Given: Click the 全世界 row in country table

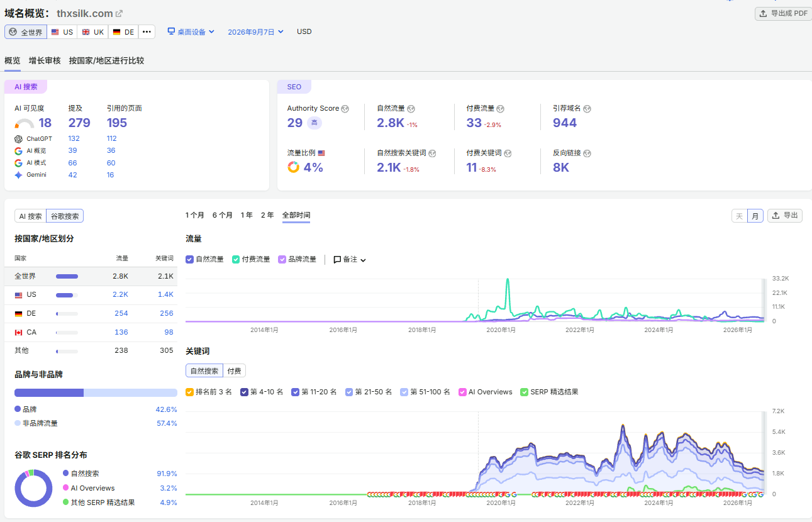Looking at the screenshot, I should click(x=91, y=276).
